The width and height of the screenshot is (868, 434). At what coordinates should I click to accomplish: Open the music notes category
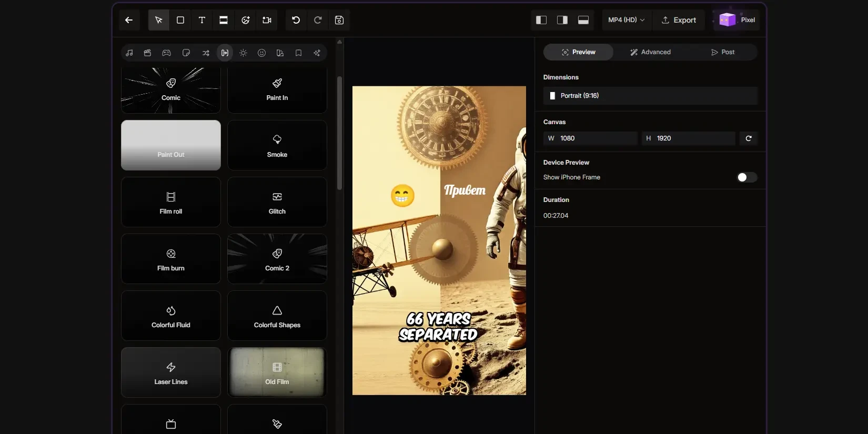[129, 53]
